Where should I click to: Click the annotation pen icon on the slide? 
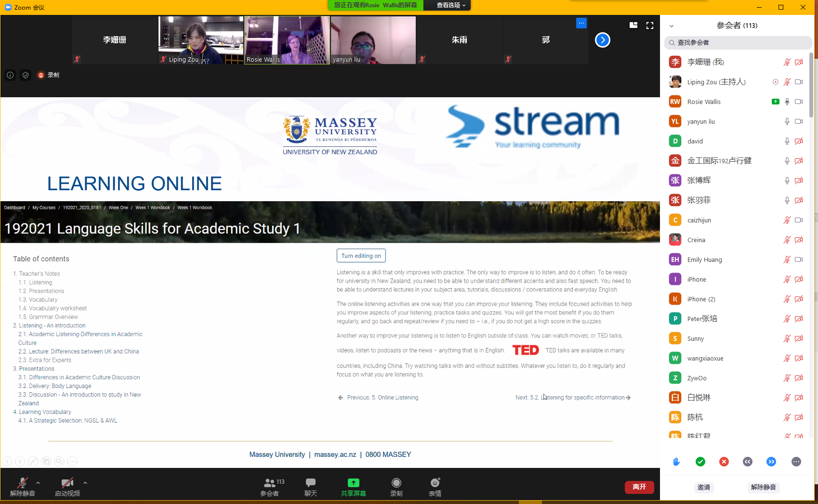33,461
